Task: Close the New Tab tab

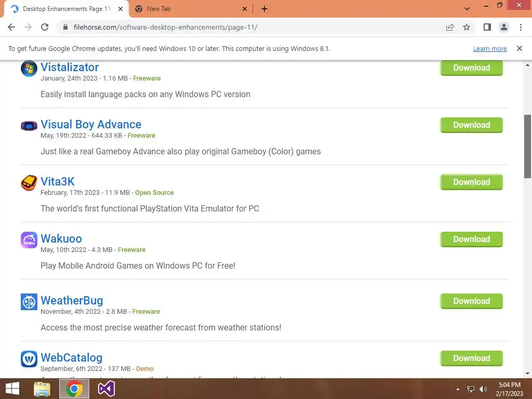Action: (245, 9)
